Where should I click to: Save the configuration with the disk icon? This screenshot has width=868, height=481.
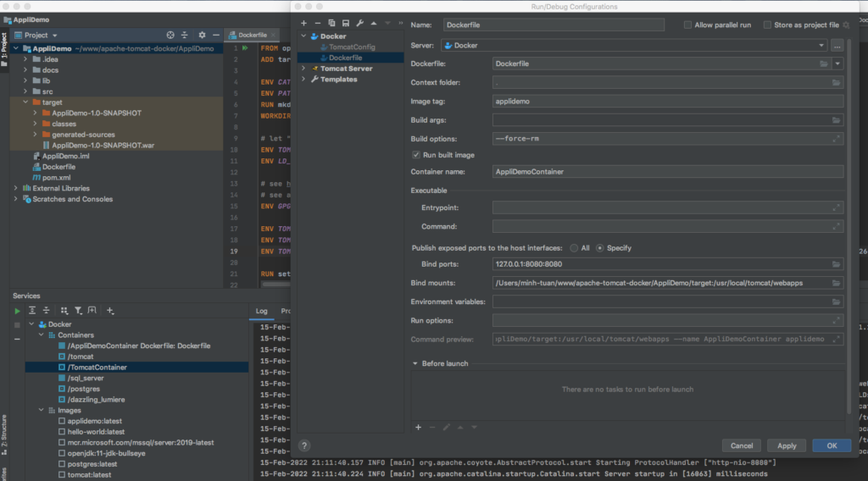[345, 23]
